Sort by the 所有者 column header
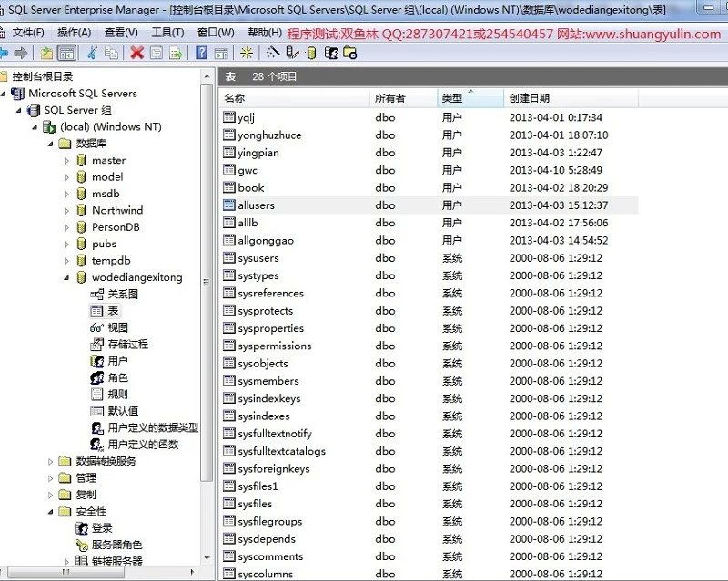The height and width of the screenshot is (581, 728). click(x=403, y=98)
